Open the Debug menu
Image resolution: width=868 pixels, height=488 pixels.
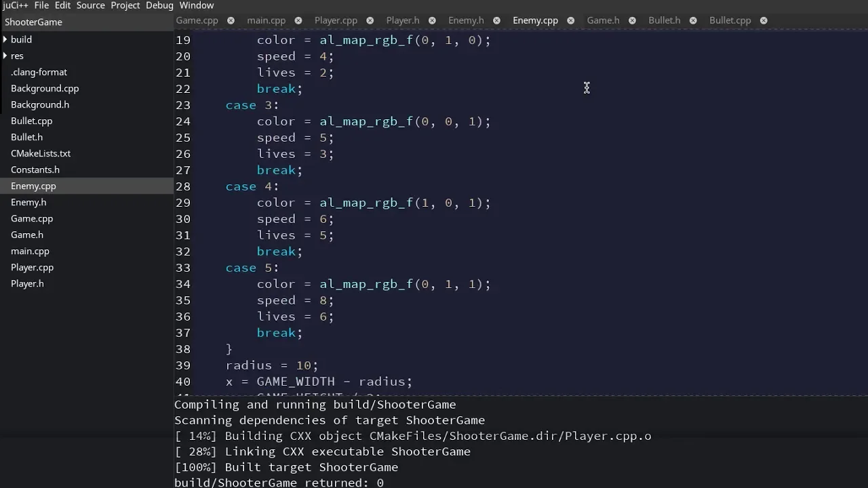click(159, 5)
